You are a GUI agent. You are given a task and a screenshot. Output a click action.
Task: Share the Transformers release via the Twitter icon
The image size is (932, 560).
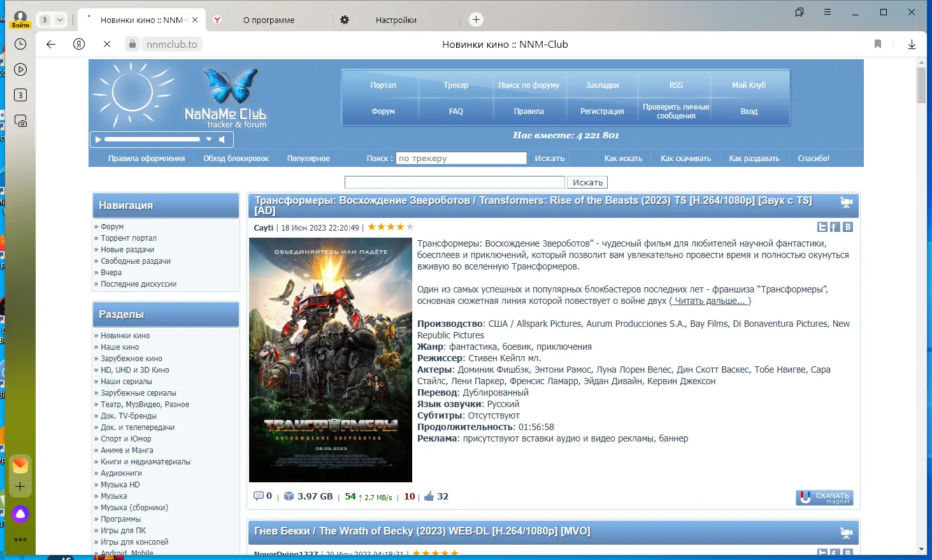click(x=821, y=226)
